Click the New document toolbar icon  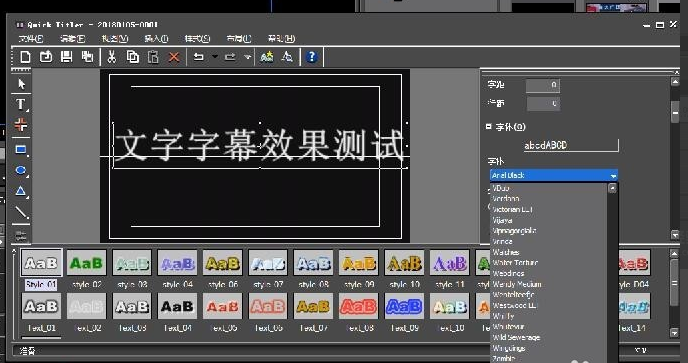point(25,57)
